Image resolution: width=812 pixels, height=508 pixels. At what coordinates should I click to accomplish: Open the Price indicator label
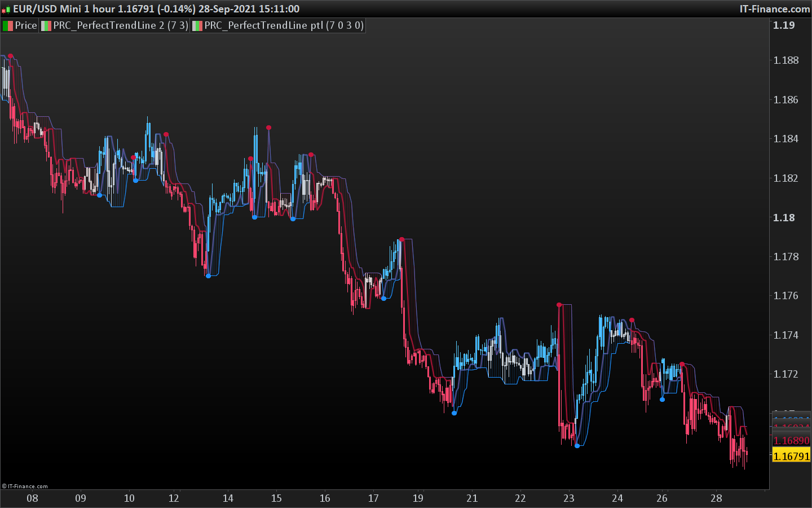tap(26, 25)
